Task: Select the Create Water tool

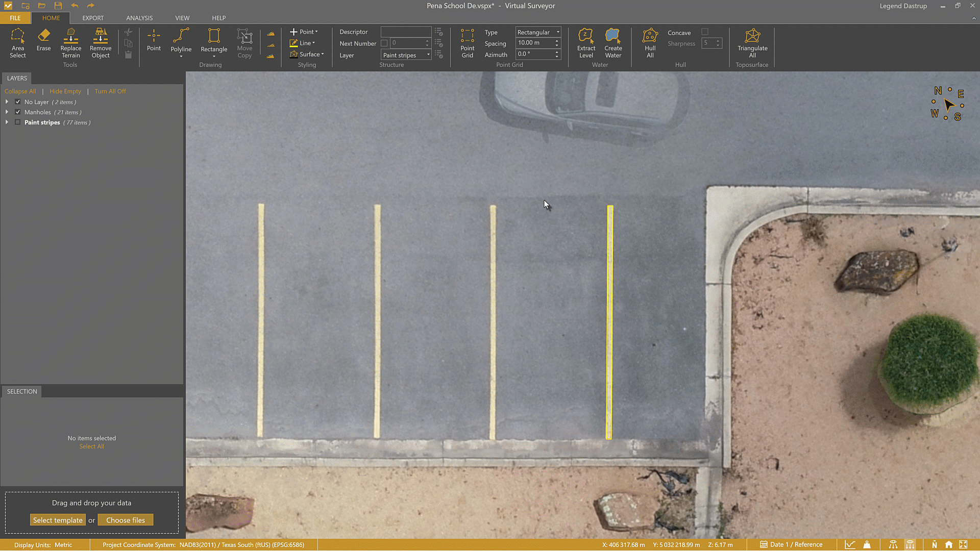Action: 612,43
